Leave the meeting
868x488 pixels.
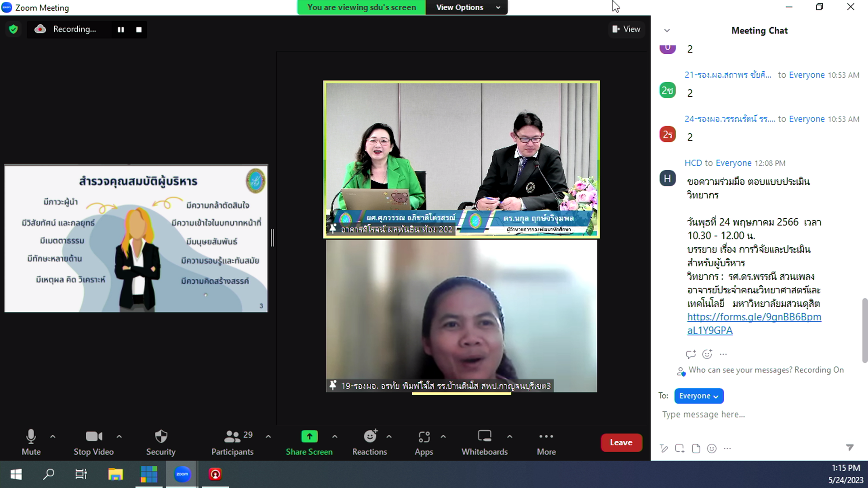621,442
